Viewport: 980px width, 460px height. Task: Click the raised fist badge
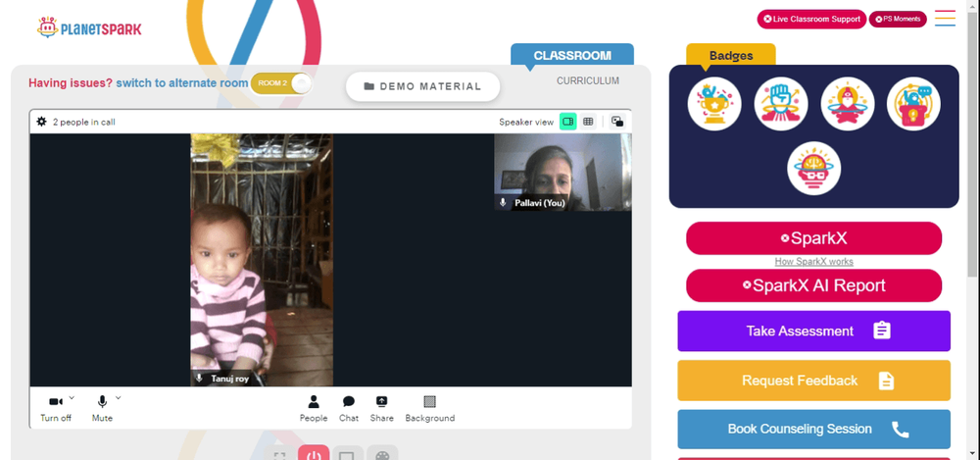(781, 104)
